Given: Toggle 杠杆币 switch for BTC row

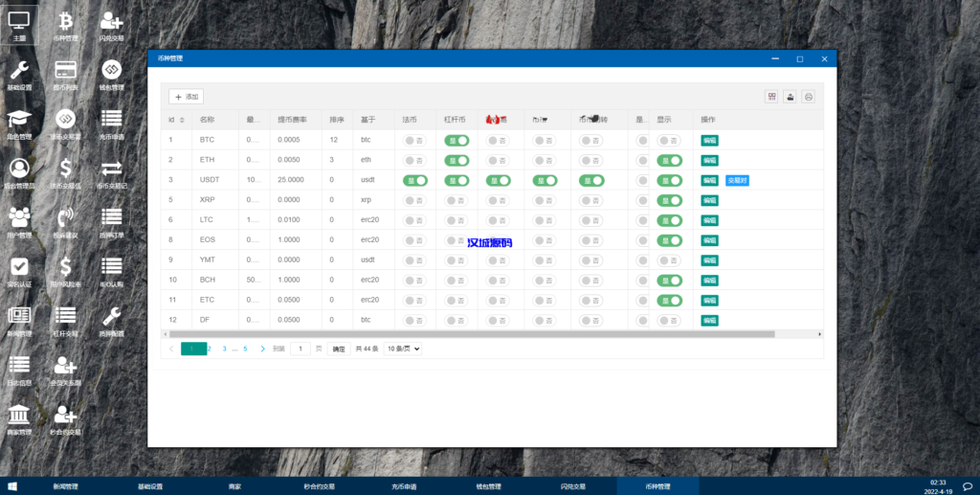Looking at the screenshot, I should click(x=457, y=140).
